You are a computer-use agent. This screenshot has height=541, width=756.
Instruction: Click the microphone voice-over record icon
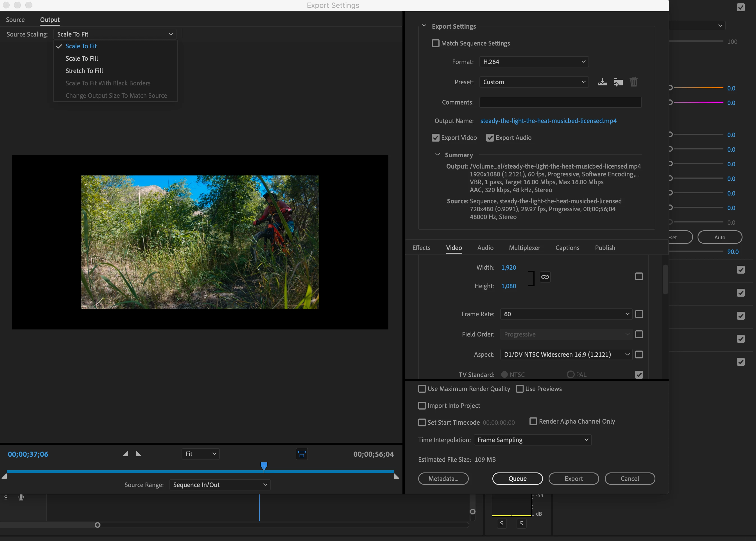21,497
